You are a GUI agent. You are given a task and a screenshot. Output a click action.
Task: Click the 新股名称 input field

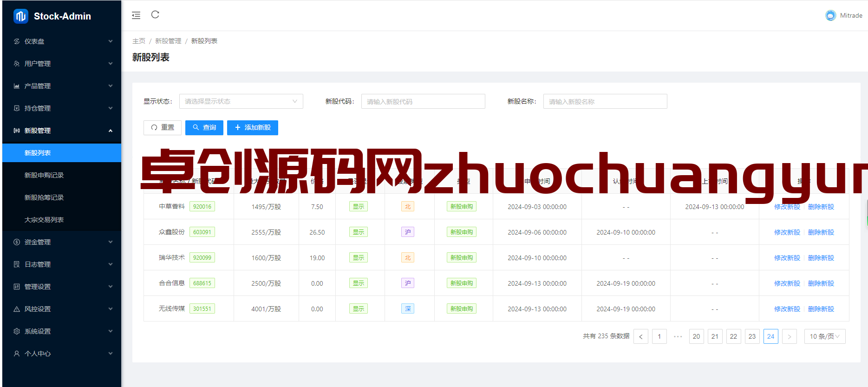click(605, 101)
